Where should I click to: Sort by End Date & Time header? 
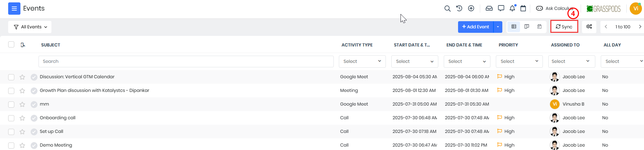(x=464, y=45)
